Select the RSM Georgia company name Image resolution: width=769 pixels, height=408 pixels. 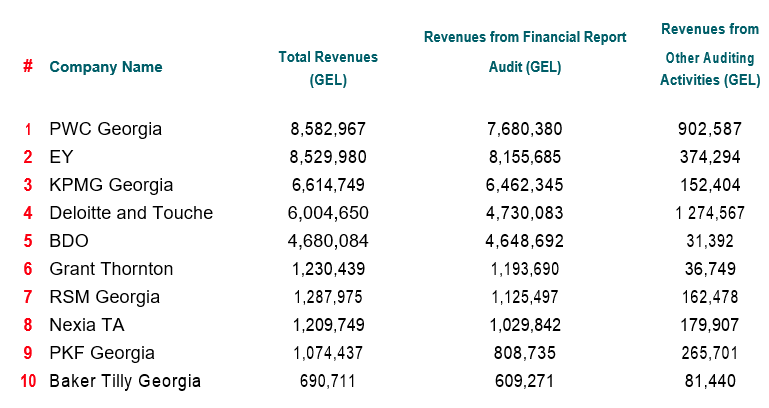click(x=104, y=297)
